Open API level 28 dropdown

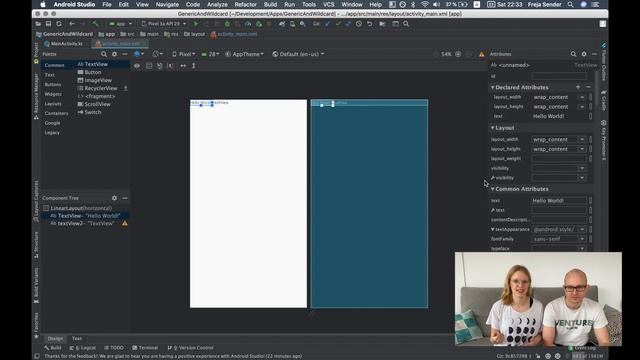click(x=210, y=54)
